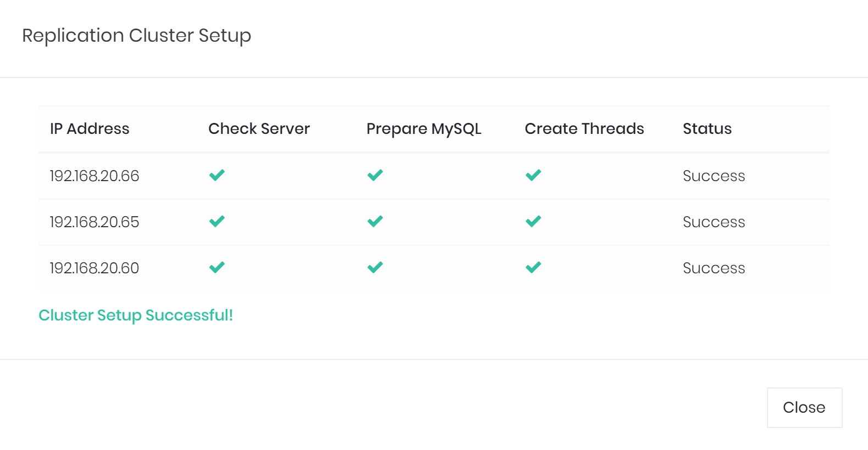
Task: Click the Check Server column header
Action: point(259,128)
